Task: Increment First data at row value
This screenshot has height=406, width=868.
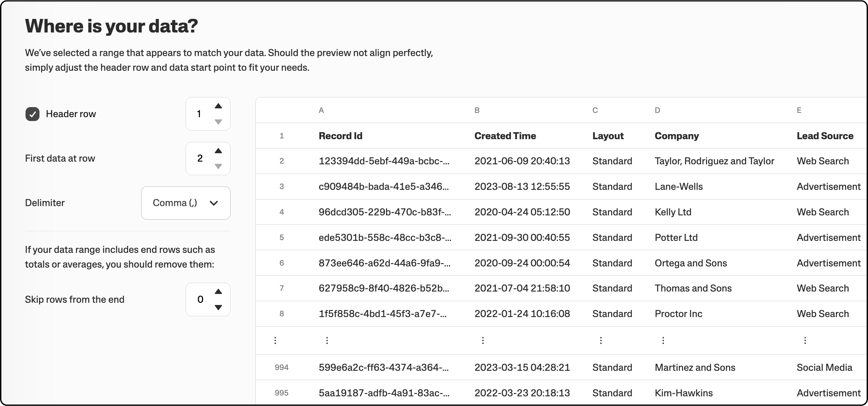Action: (x=218, y=151)
